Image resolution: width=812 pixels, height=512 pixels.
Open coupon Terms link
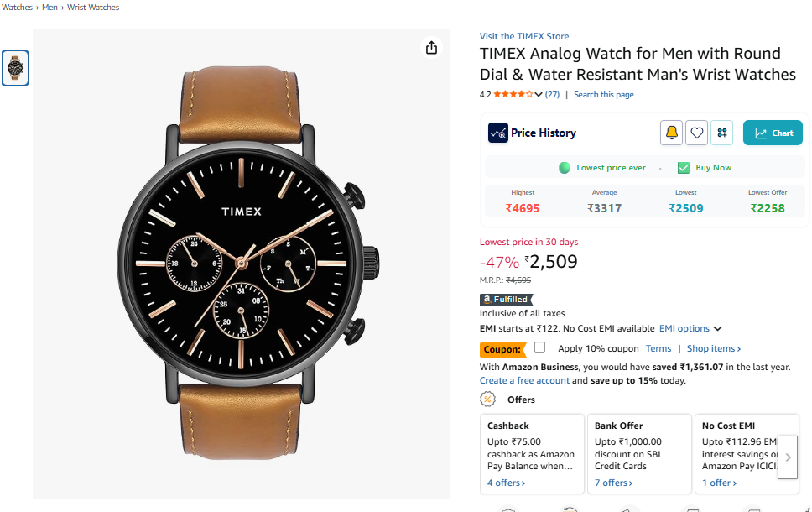coord(658,349)
